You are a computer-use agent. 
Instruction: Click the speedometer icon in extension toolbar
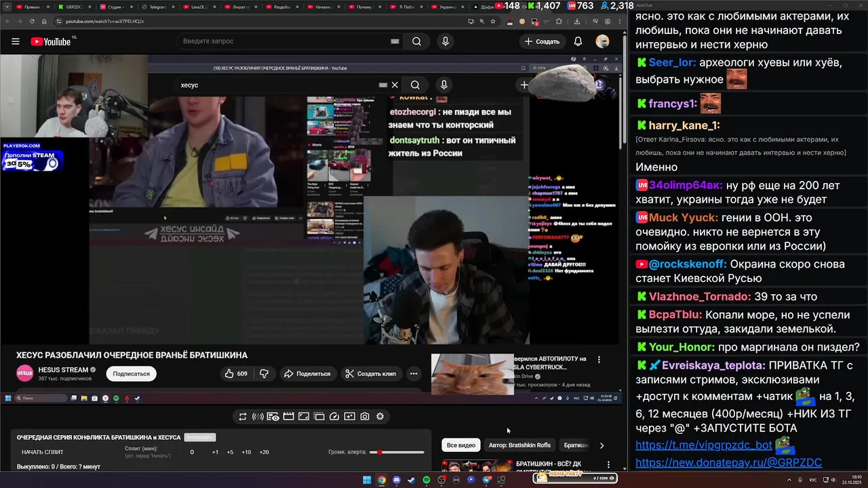[334, 416]
